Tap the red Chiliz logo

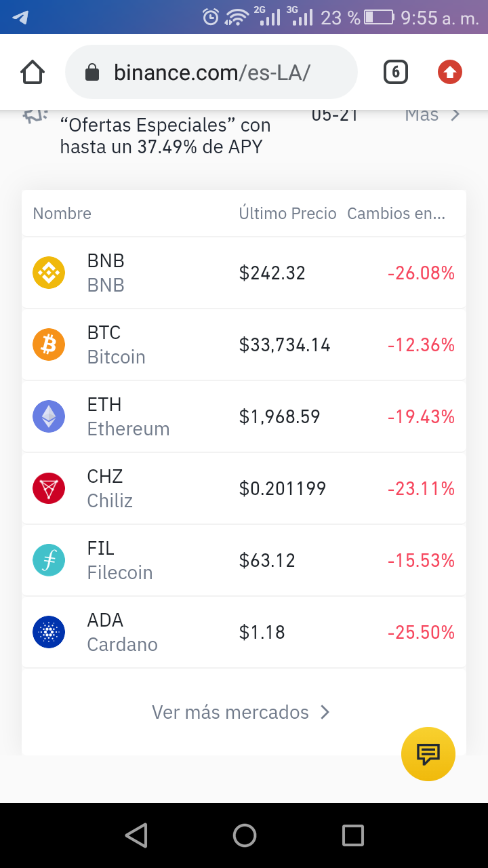click(x=49, y=488)
